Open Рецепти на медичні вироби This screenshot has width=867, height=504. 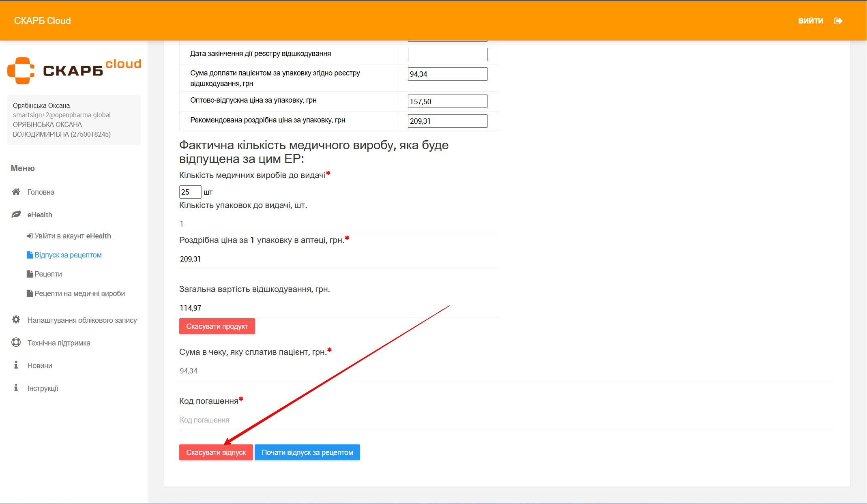[x=79, y=294]
